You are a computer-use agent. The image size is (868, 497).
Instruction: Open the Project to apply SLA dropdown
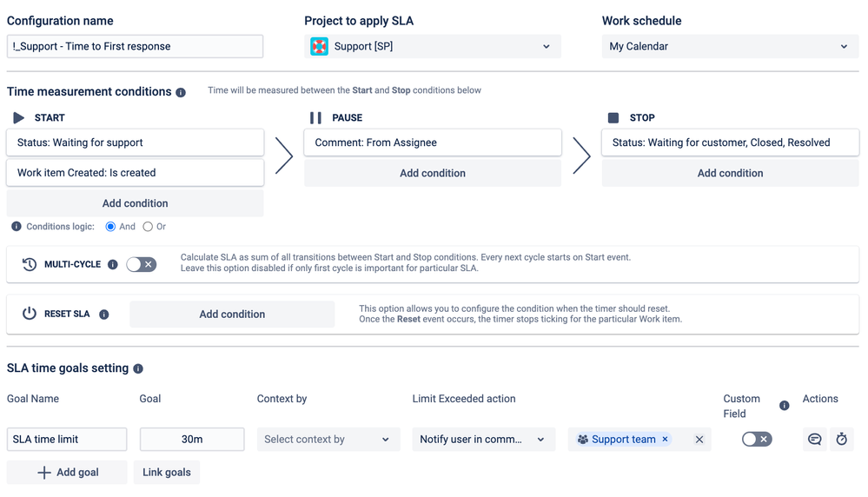coord(433,47)
